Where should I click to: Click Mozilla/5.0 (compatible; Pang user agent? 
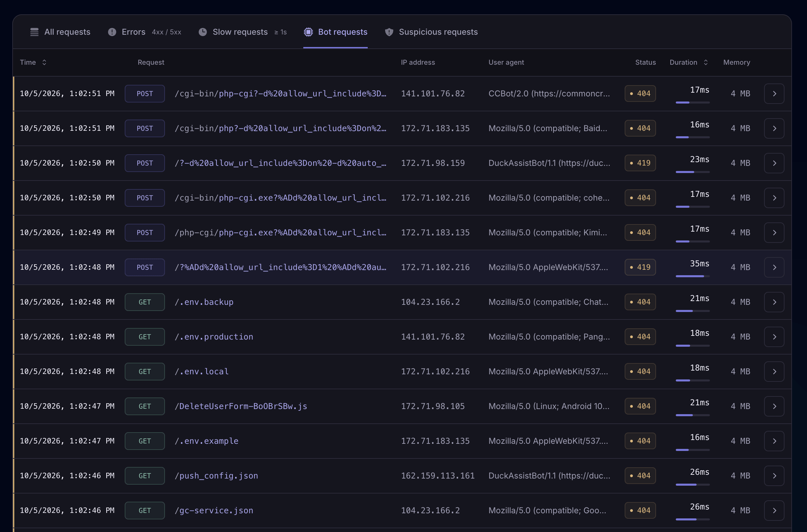(x=549, y=337)
